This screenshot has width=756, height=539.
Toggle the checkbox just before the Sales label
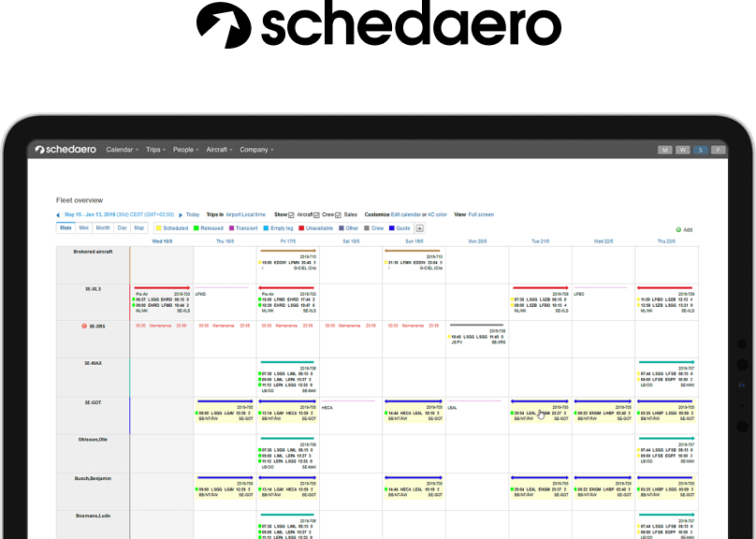[x=338, y=215]
